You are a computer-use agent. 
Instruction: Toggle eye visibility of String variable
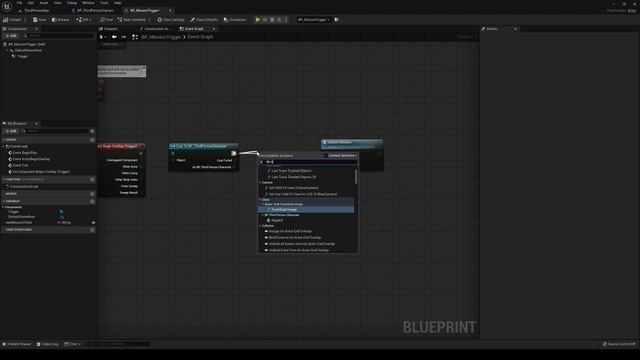(93, 223)
